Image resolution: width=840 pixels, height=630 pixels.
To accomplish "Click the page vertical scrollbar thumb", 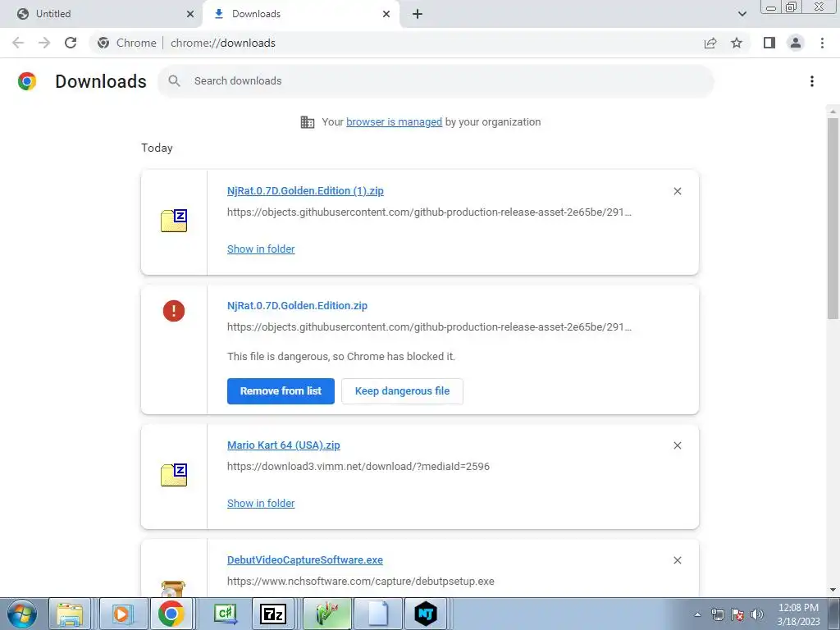I will (x=833, y=218).
